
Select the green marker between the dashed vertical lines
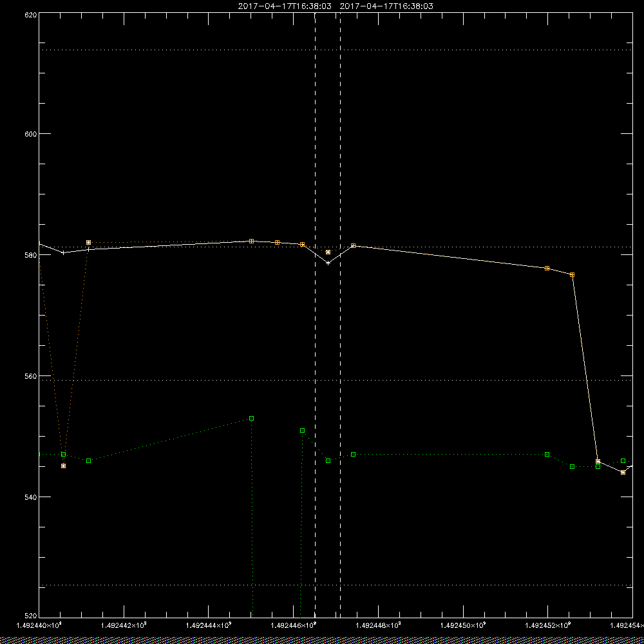pyautogui.click(x=328, y=461)
